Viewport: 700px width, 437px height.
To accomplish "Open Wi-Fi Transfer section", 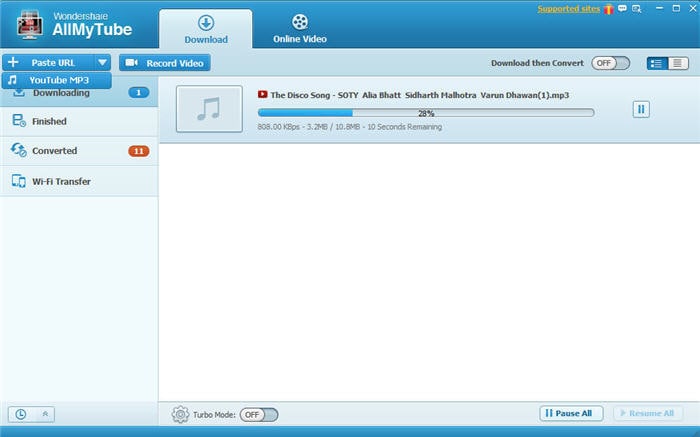I will [79, 181].
